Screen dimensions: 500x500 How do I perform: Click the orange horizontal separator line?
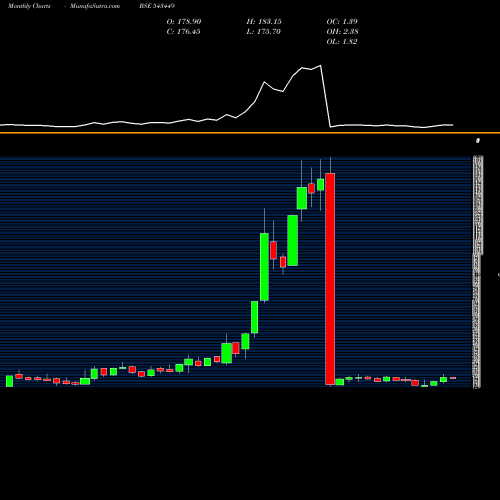(x=250, y=133)
